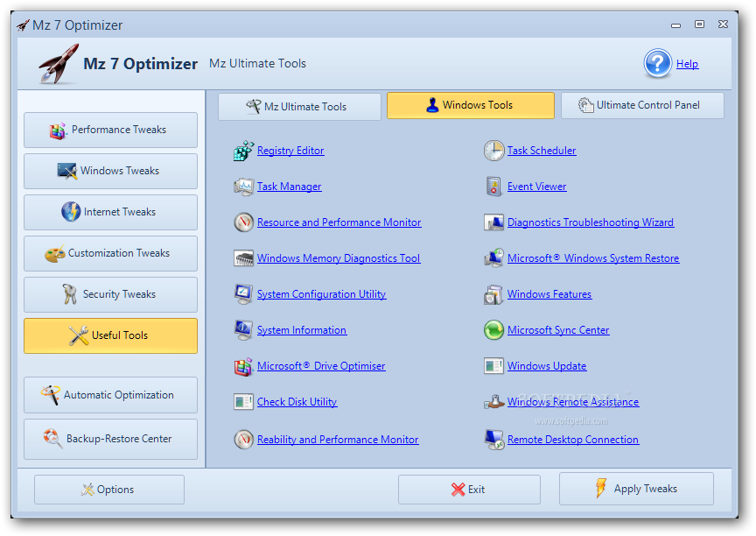This screenshot has width=756, height=536.
Task: Click the Resource and Performance Monitor gauge icon
Action: point(243,222)
